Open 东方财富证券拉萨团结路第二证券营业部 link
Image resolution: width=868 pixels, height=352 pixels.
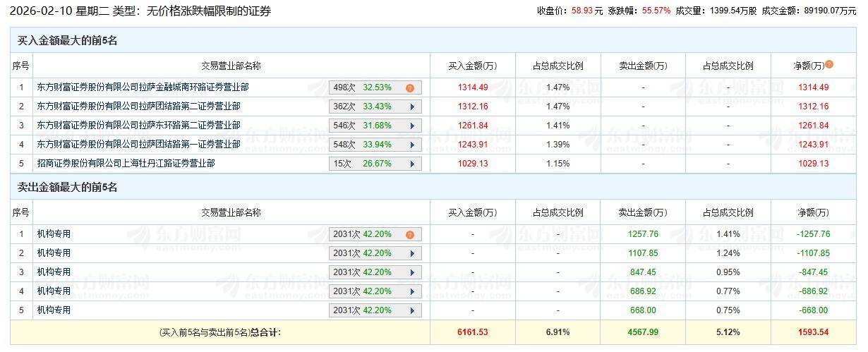[138, 107]
